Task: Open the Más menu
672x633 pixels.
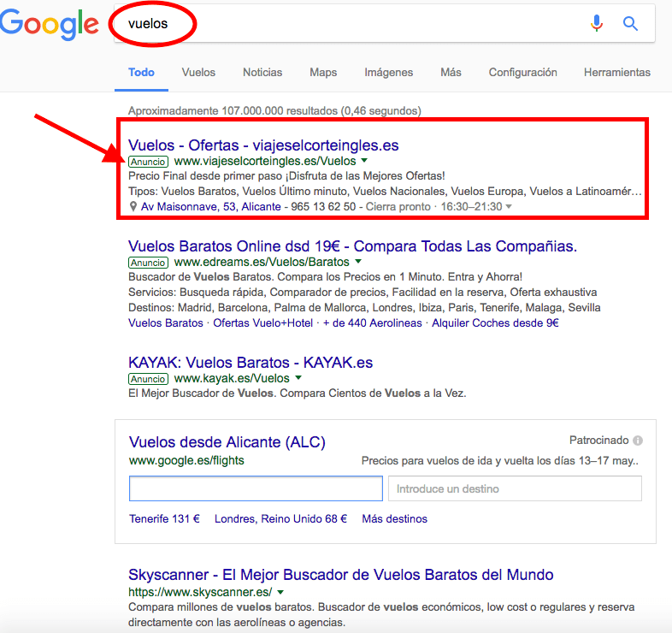Action: (x=451, y=73)
